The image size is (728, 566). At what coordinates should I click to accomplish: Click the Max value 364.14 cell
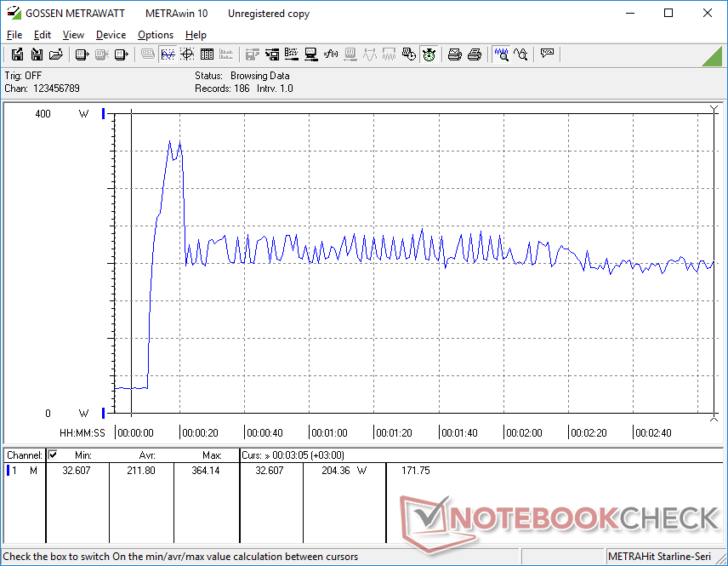coord(206,471)
